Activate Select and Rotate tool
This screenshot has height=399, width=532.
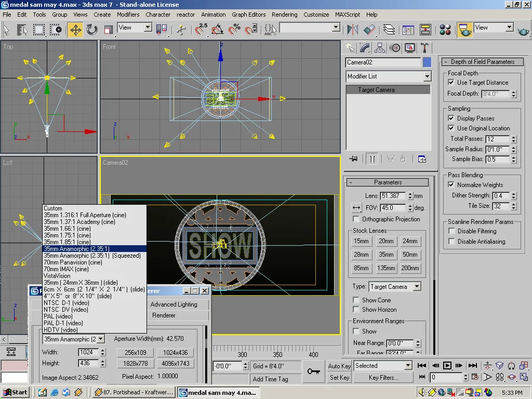point(91,30)
